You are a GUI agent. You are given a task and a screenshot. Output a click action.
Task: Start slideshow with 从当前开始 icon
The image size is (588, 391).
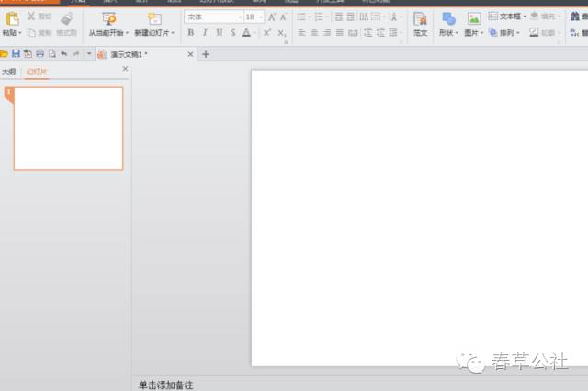coord(108,18)
